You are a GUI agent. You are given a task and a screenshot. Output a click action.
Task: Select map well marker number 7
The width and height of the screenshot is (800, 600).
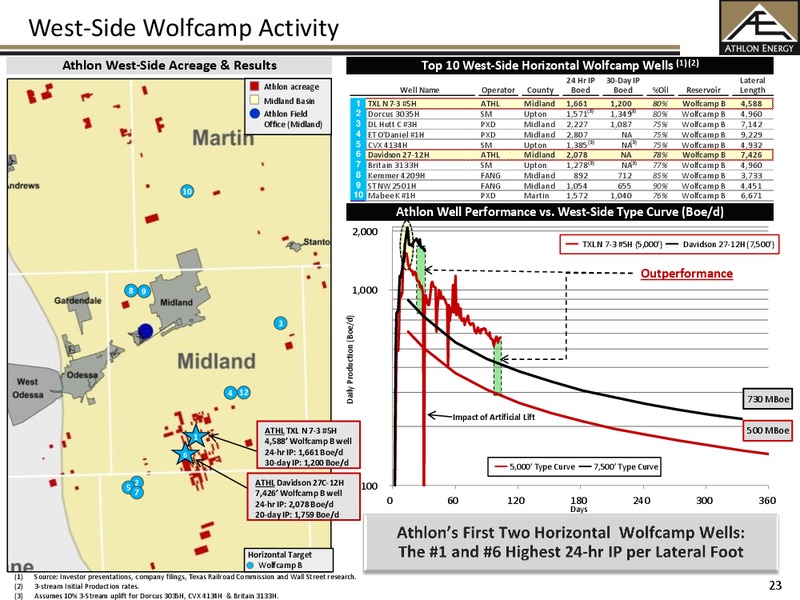click(136, 492)
